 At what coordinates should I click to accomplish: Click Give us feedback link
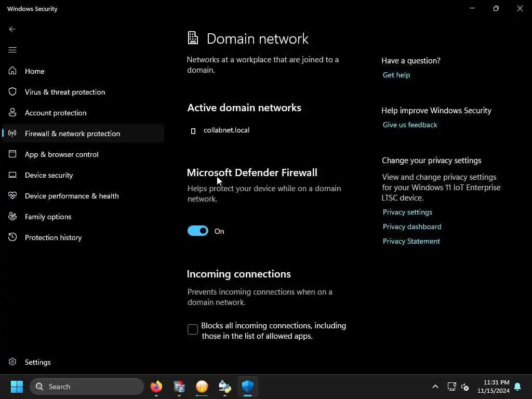point(410,125)
